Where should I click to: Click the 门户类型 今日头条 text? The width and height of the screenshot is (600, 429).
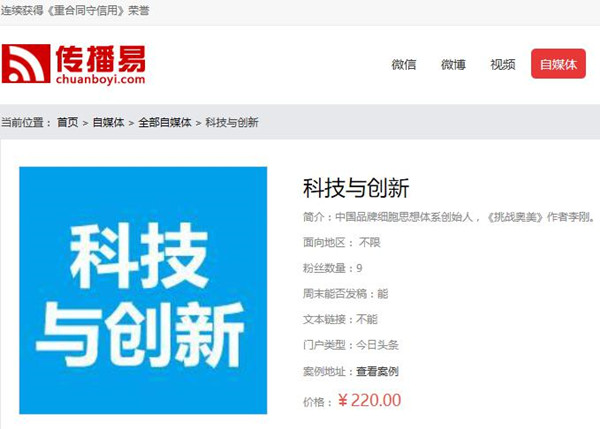(351, 345)
